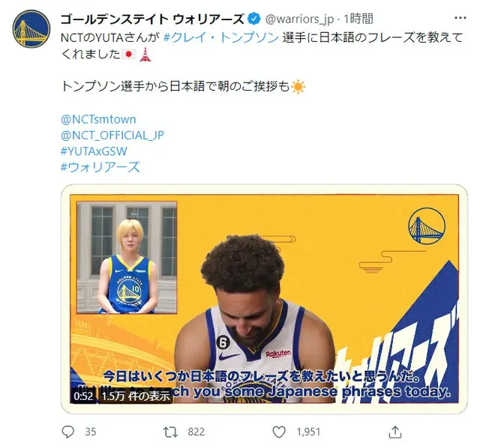Viewport: 480px width, 448px height.
Task: Play the embedded tweet video
Action: (264, 299)
